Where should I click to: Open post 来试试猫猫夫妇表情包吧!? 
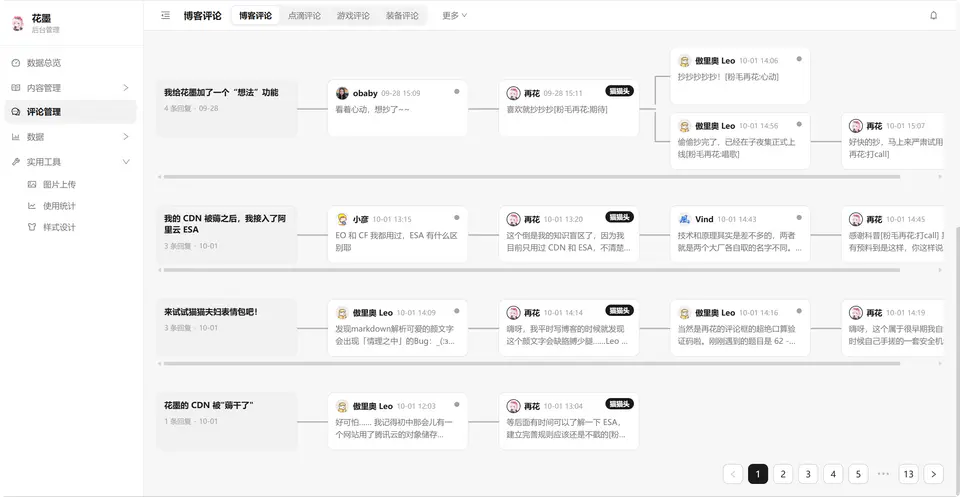click(x=227, y=328)
